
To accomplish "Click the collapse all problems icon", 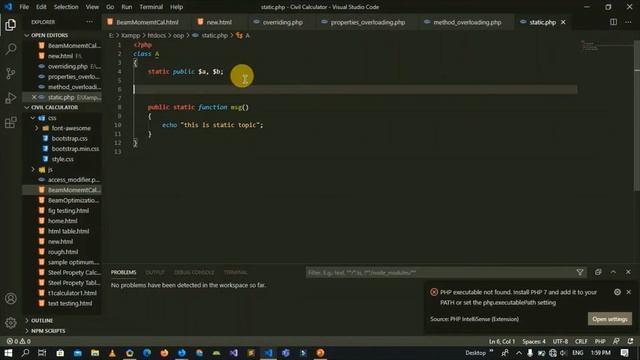I will click(598, 272).
